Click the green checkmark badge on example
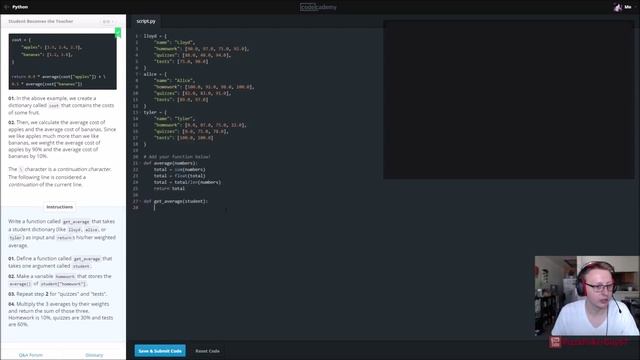The width and height of the screenshot is (640, 360). coord(118,32)
